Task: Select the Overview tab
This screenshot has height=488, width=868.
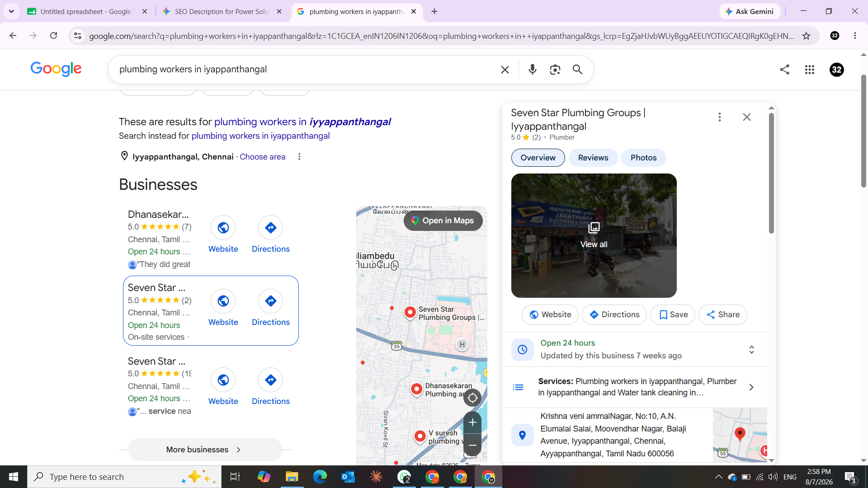Action: [538, 158]
